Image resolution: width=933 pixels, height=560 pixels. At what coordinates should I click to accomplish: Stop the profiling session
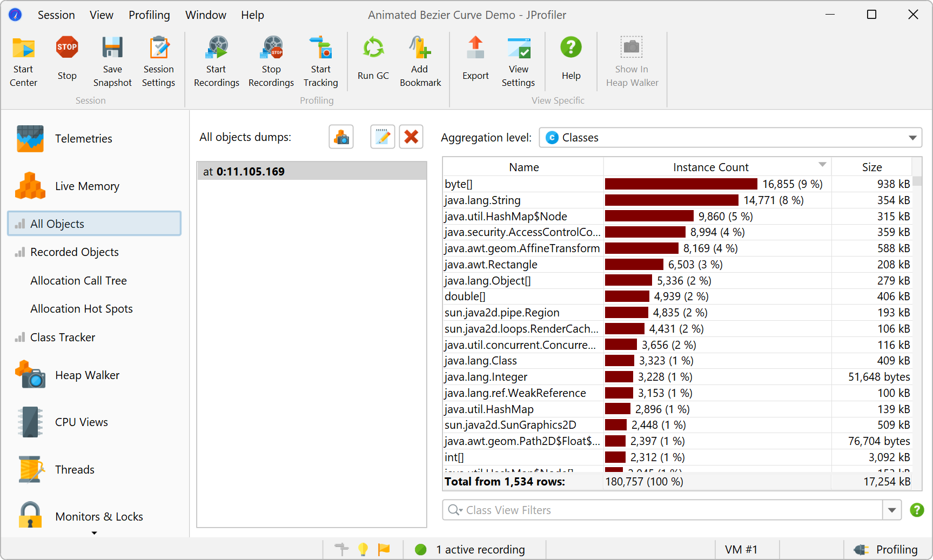(67, 58)
